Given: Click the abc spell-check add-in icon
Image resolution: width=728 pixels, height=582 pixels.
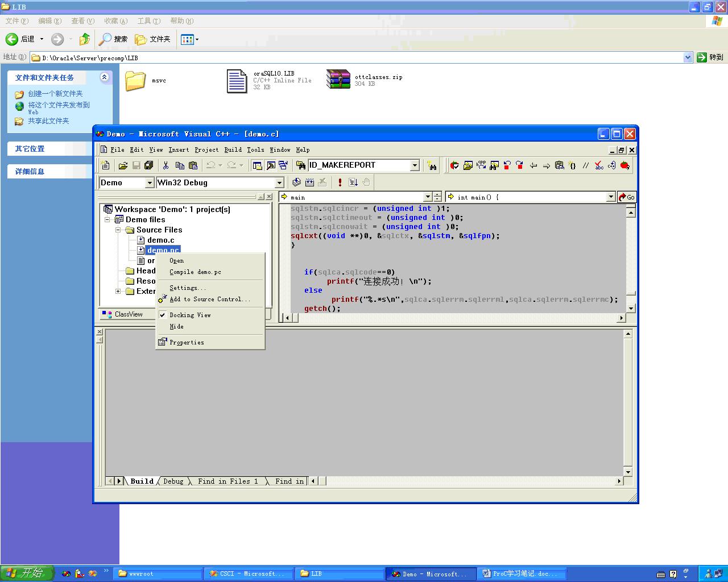Looking at the screenshot, I should 599,165.
